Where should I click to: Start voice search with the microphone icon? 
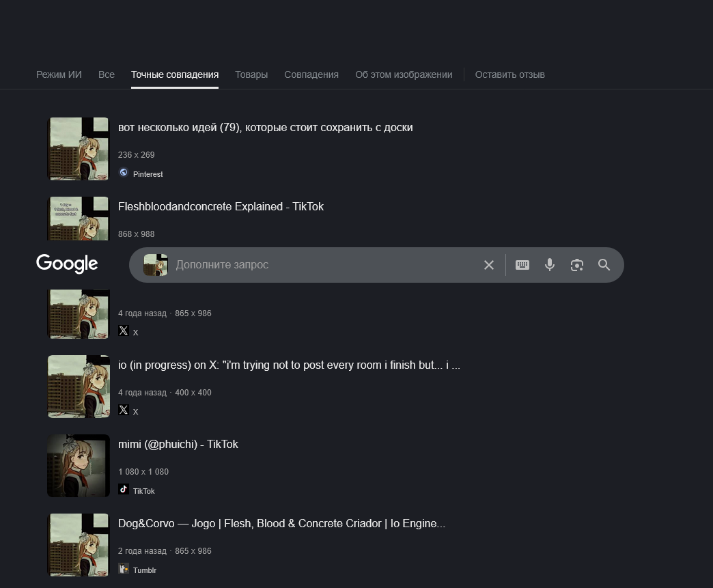point(549,265)
